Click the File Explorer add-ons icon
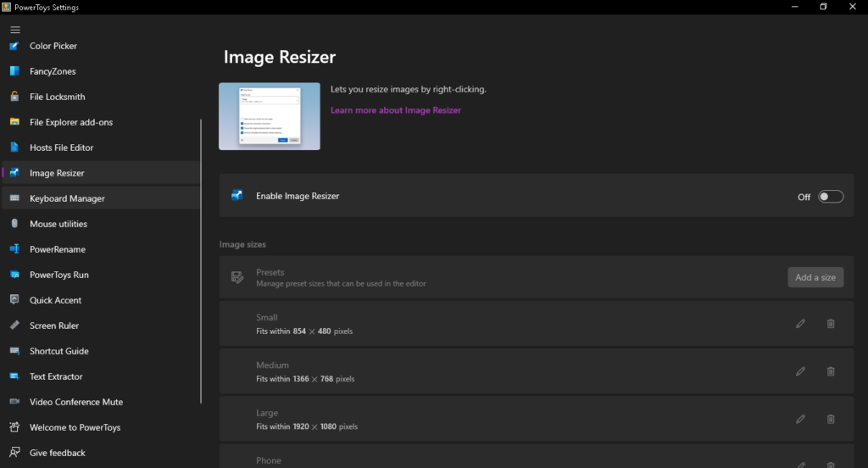 15,122
